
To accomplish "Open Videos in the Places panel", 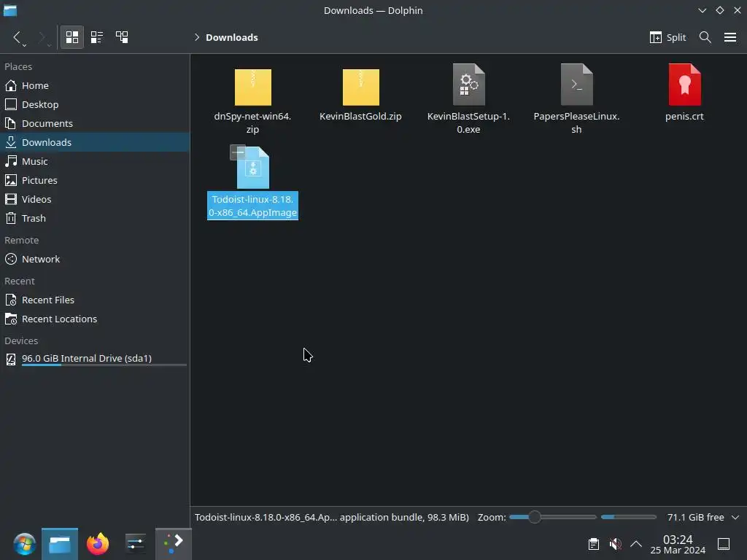I will point(95,199).
